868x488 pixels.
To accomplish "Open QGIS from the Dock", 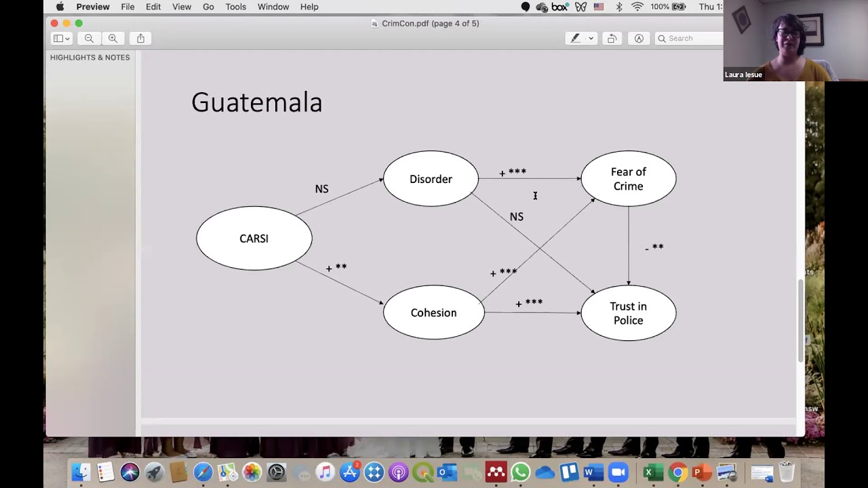I will click(x=422, y=472).
